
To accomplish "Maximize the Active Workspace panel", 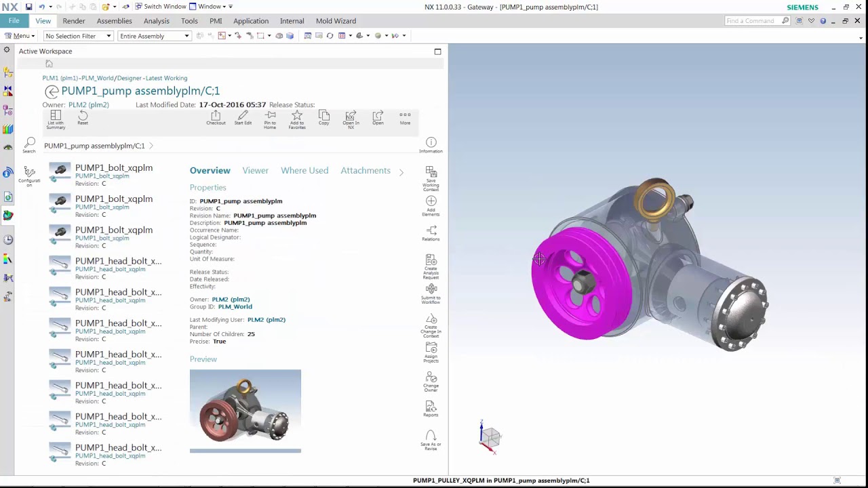I will tap(437, 52).
